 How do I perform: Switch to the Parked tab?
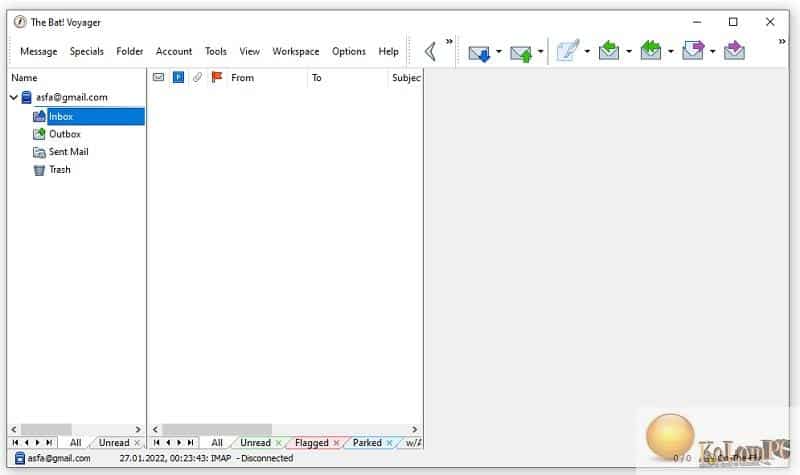tap(367, 443)
